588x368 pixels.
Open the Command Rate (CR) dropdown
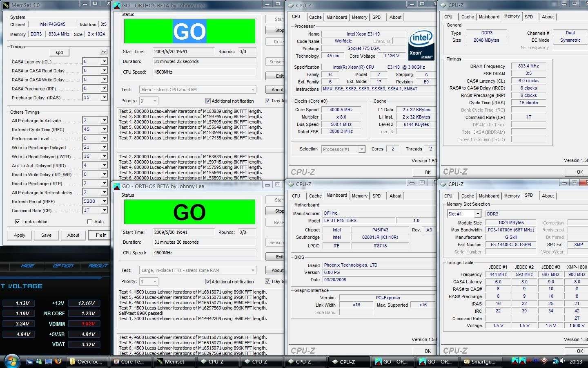[104, 210]
